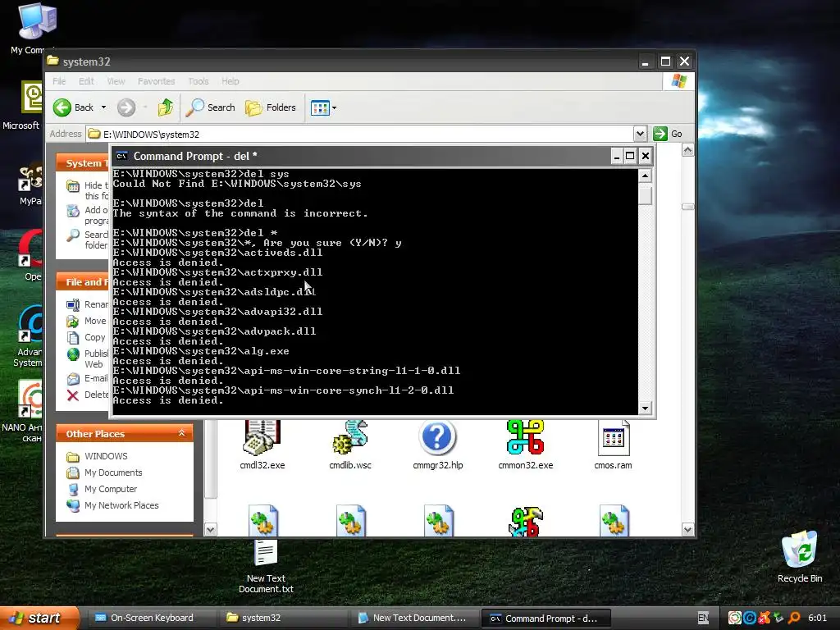The image size is (840, 630).
Task: Click the blue circular tray icon
Action: 750,618
